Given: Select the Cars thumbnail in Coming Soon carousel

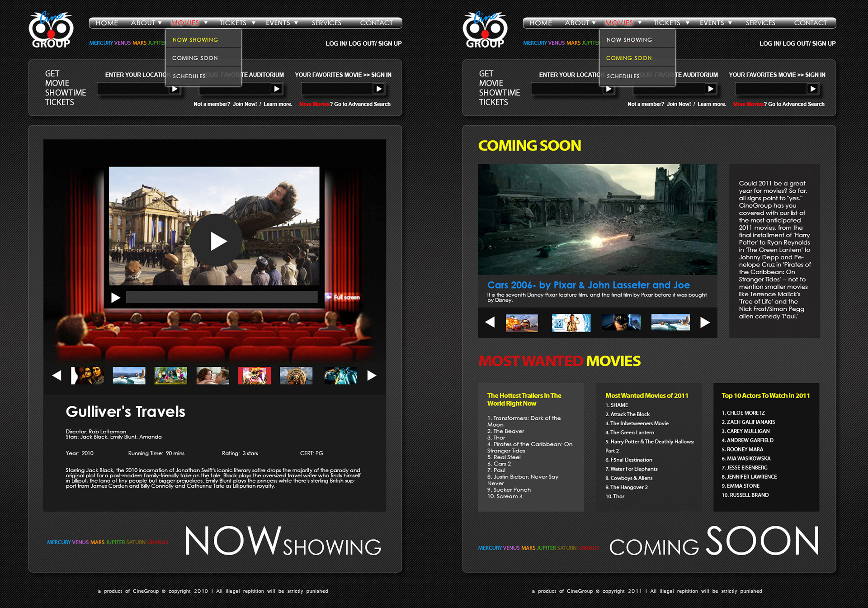Looking at the screenshot, I should 522,323.
